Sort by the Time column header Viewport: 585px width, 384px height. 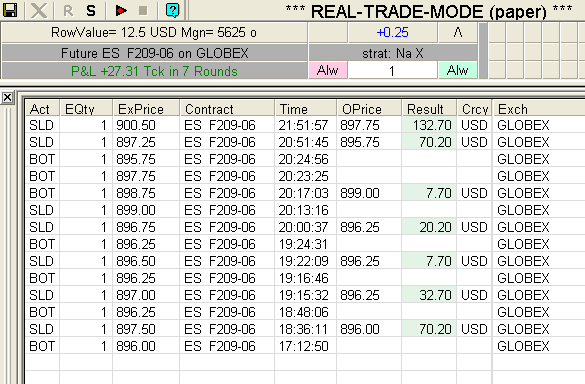[x=306, y=109]
